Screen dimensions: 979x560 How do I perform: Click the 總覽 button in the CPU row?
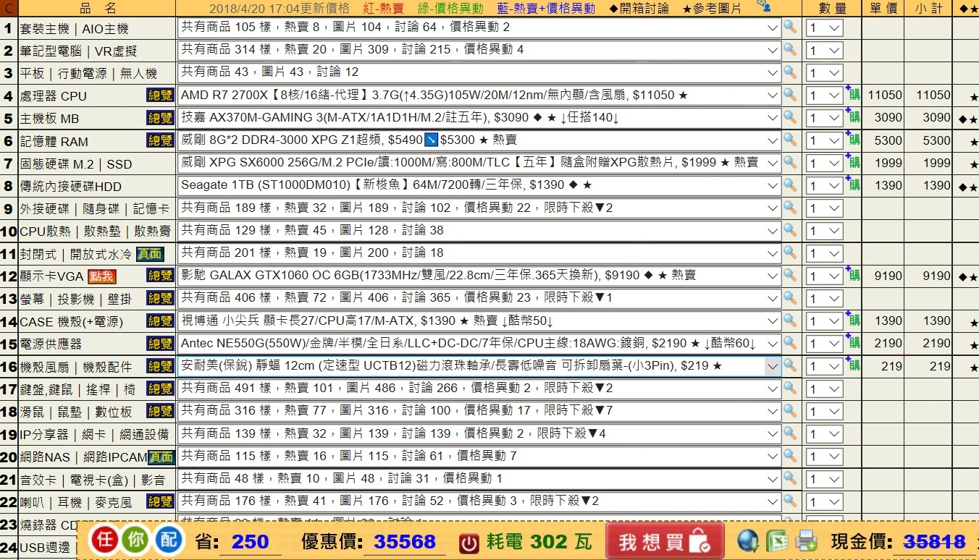click(x=160, y=96)
